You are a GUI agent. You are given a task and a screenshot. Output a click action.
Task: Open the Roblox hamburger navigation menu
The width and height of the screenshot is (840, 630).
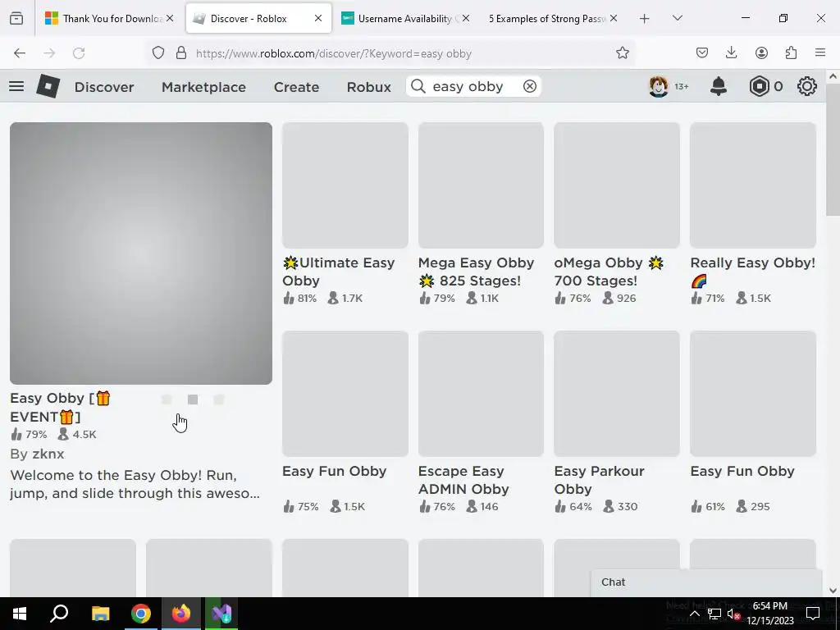click(x=16, y=86)
